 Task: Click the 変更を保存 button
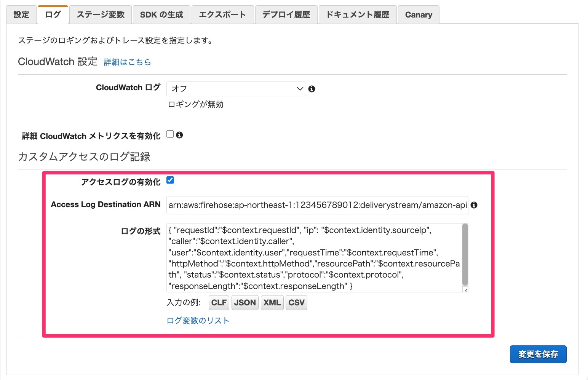pyautogui.click(x=538, y=354)
